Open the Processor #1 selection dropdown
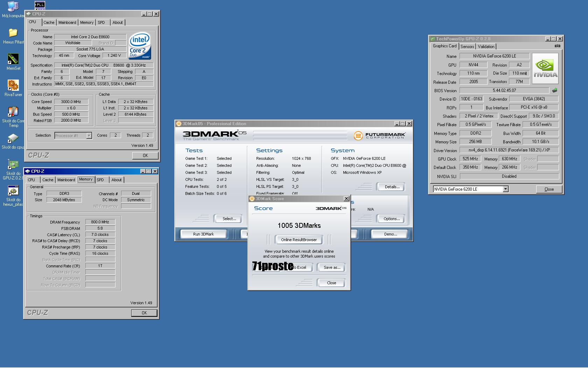The width and height of the screenshot is (588, 368). tap(89, 136)
